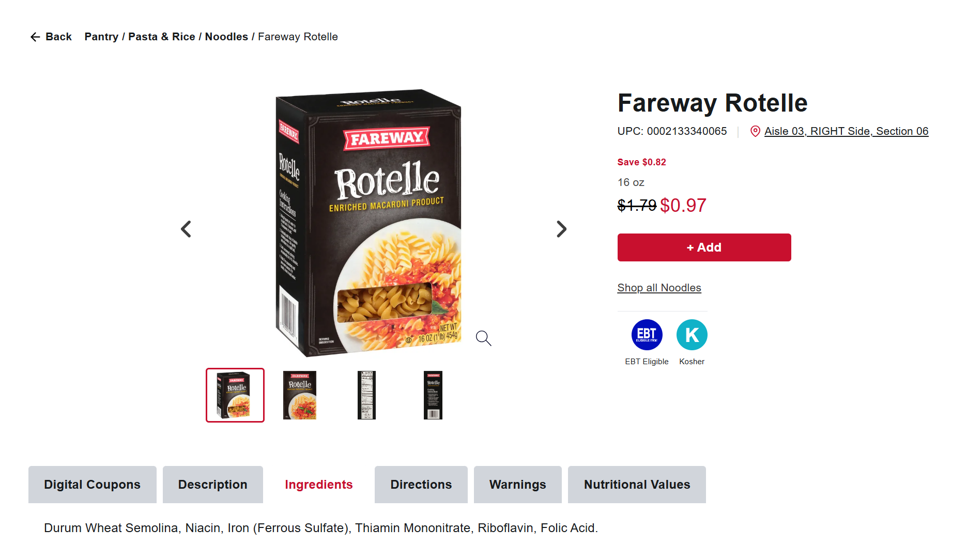
Task: Open the Directions tab
Action: pyautogui.click(x=421, y=485)
